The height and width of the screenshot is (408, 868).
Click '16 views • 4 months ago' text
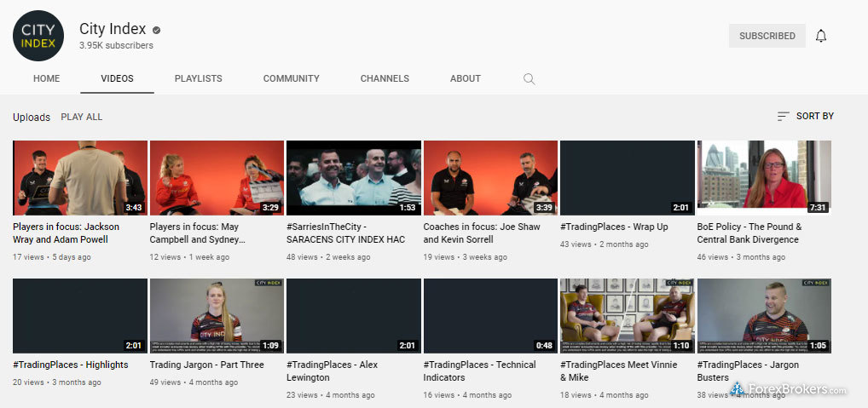click(468, 394)
